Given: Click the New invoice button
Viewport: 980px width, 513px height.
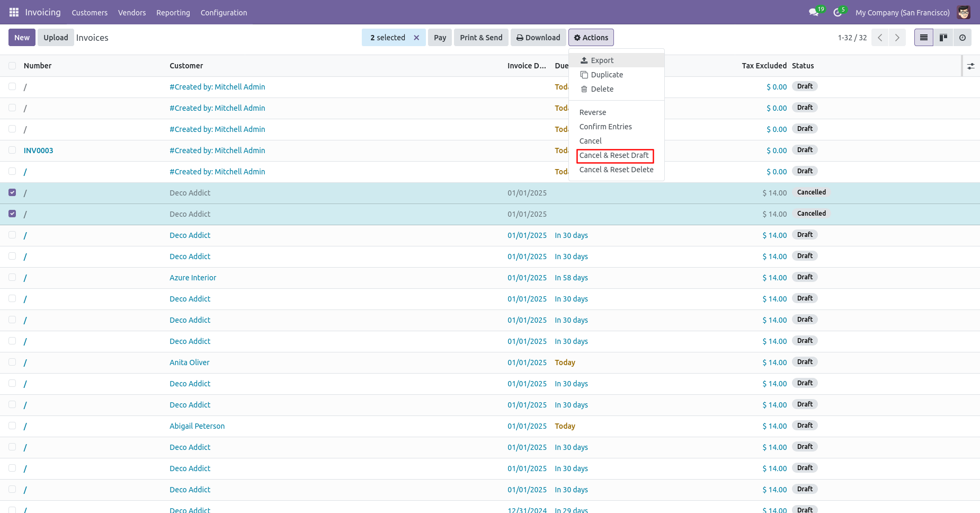Looking at the screenshot, I should (22, 38).
